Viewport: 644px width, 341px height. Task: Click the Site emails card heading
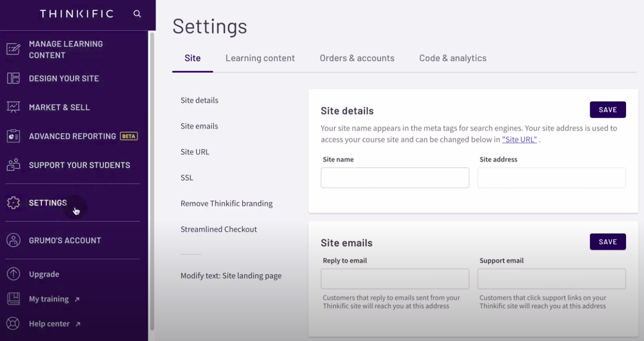[x=347, y=243]
